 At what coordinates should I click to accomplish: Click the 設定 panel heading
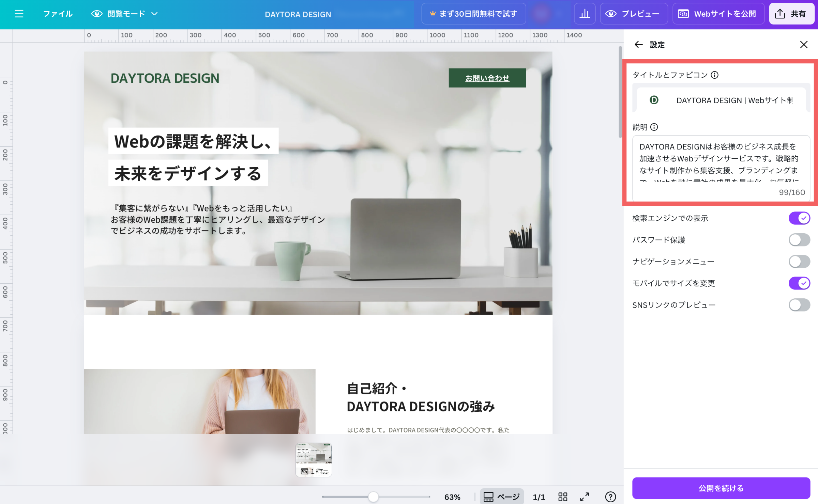657,45
